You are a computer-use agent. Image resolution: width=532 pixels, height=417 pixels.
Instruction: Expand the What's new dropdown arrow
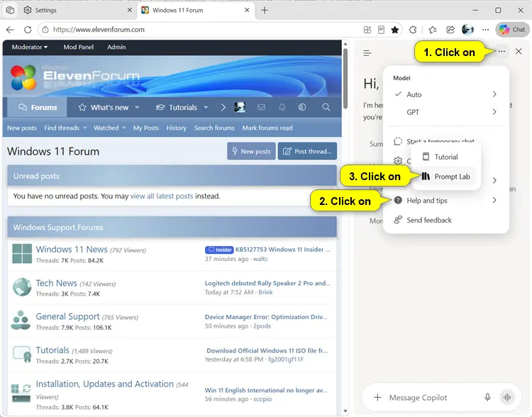(137, 107)
